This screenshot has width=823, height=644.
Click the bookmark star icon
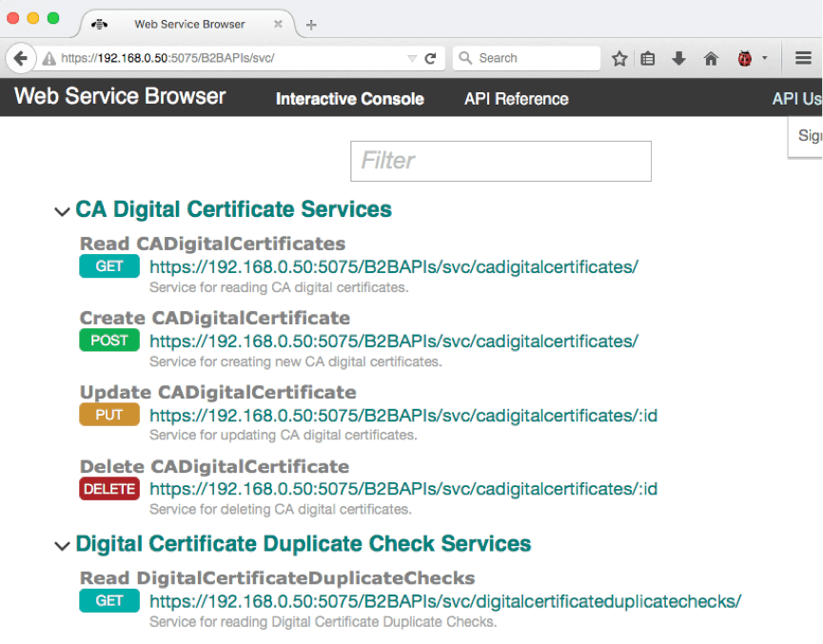619,58
